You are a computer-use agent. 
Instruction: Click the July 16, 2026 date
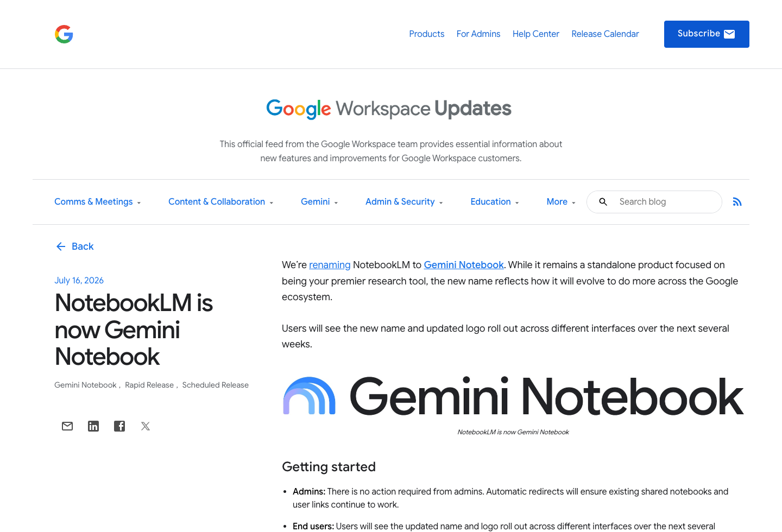79,281
